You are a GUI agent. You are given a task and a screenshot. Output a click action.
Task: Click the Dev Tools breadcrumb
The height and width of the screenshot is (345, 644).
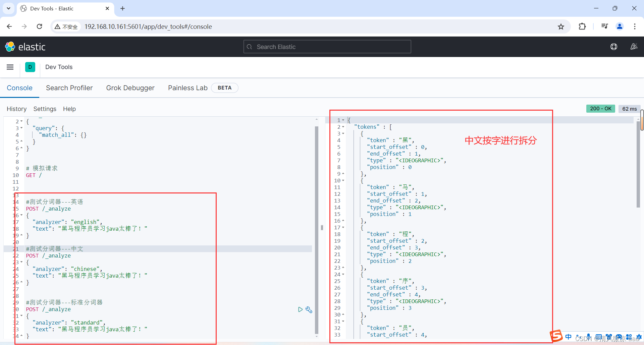coord(59,67)
